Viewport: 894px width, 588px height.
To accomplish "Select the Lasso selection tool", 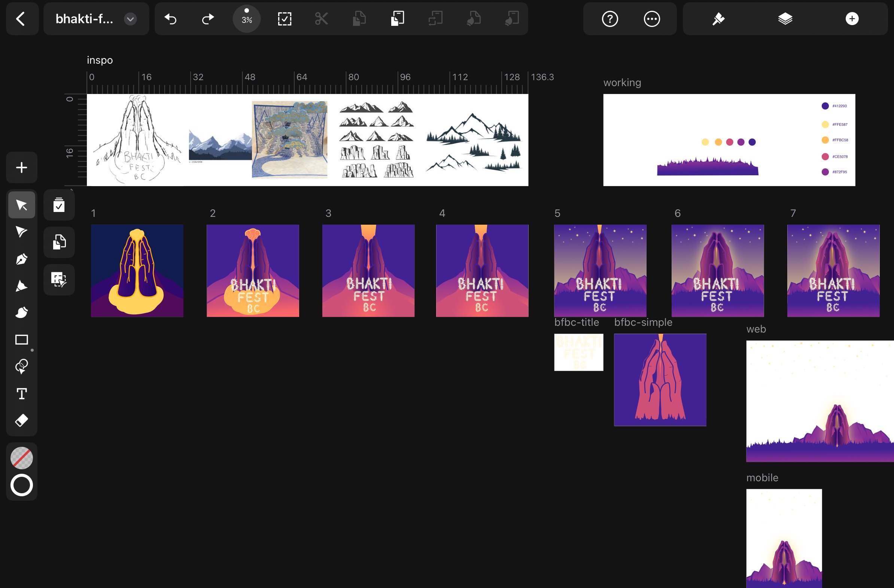I will pyautogui.click(x=21, y=366).
